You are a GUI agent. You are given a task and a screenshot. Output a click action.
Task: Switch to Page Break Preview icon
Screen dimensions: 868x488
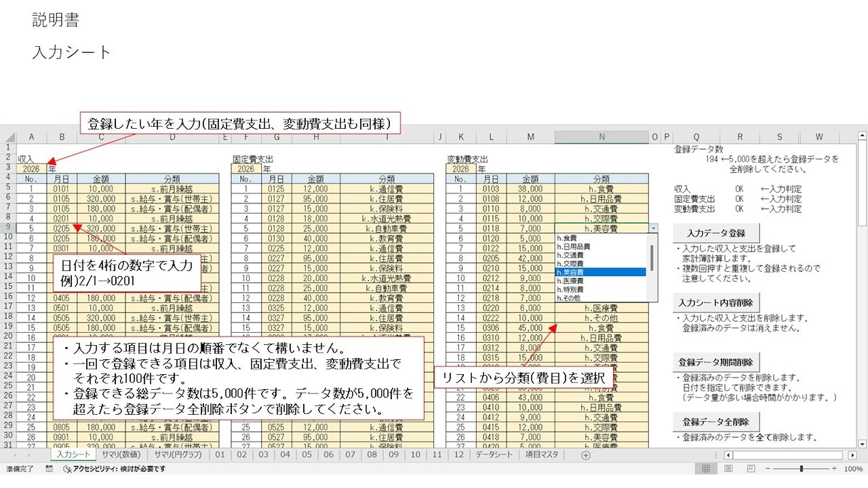(750, 469)
